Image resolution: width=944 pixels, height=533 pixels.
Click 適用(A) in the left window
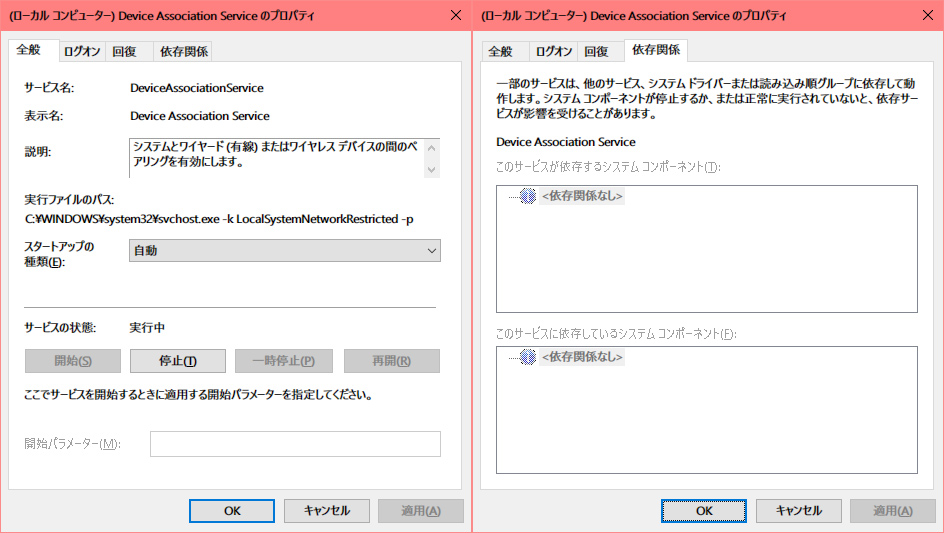[x=421, y=511]
